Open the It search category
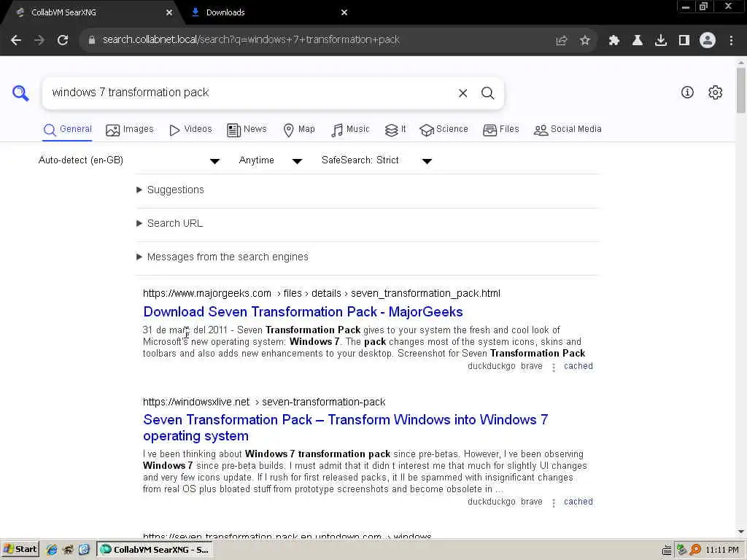 click(x=395, y=130)
